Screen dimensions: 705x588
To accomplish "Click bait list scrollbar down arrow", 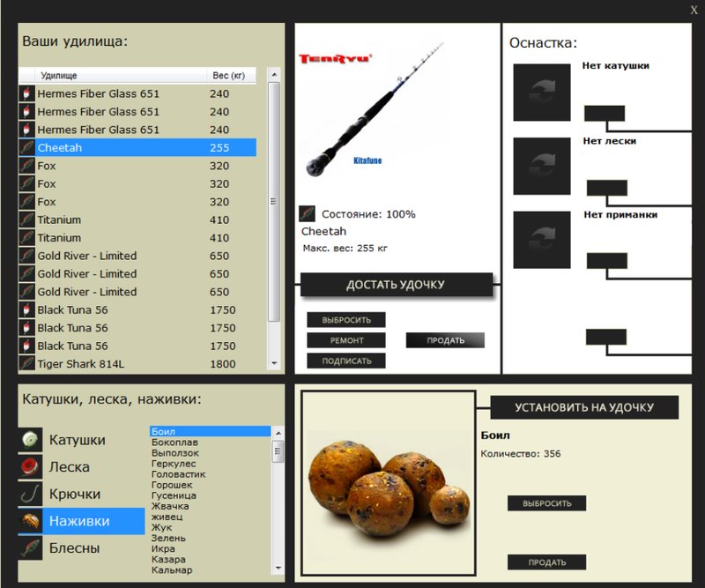I will coord(278,569).
